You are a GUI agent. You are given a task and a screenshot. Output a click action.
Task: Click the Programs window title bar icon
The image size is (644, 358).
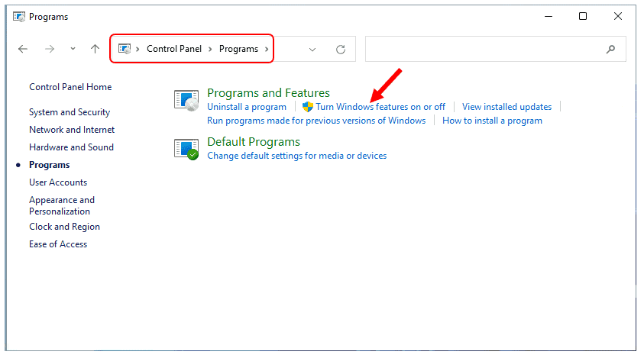(19, 17)
